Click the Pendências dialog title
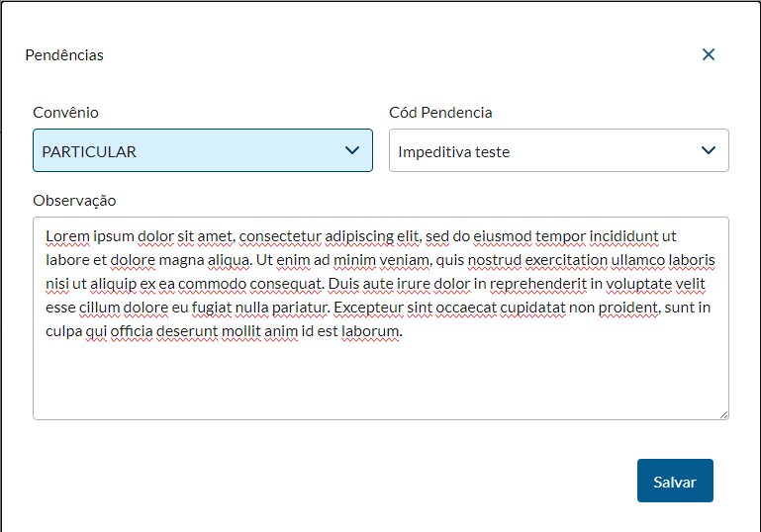 click(64, 55)
